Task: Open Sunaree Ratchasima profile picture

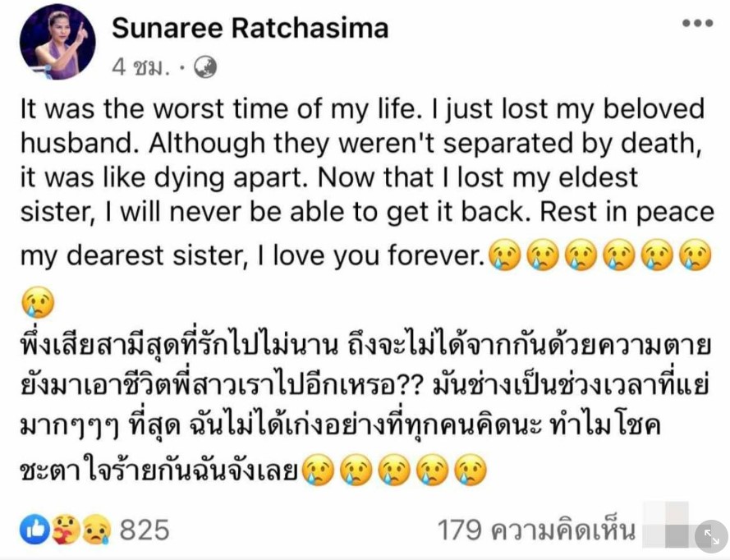Action: point(57,43)
